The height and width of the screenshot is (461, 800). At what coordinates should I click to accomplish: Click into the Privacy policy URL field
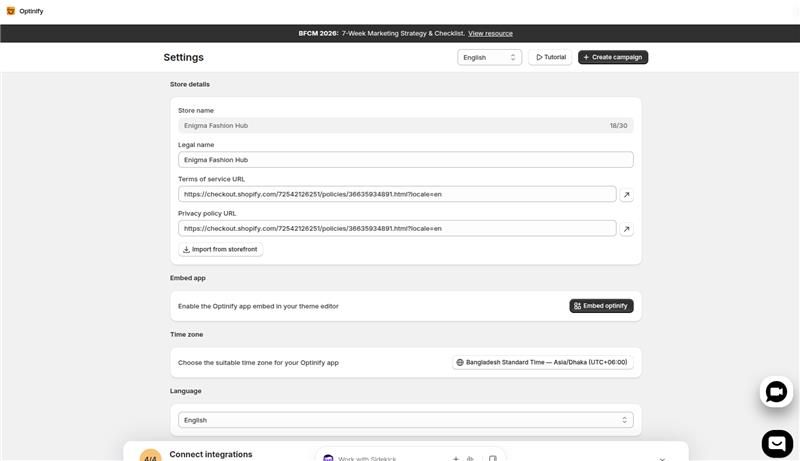pyautogui.click(x=397, y=228)
